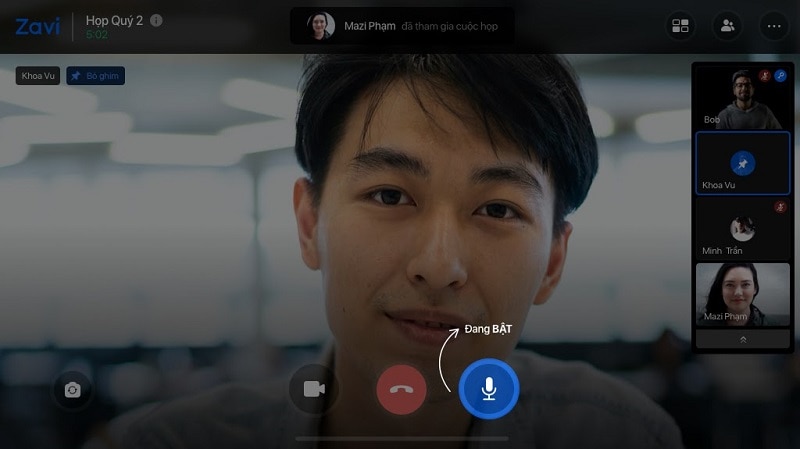Click the muted mic icon on Minh Trần's tile
Screen dimensions: 800x449
point(780,207)
